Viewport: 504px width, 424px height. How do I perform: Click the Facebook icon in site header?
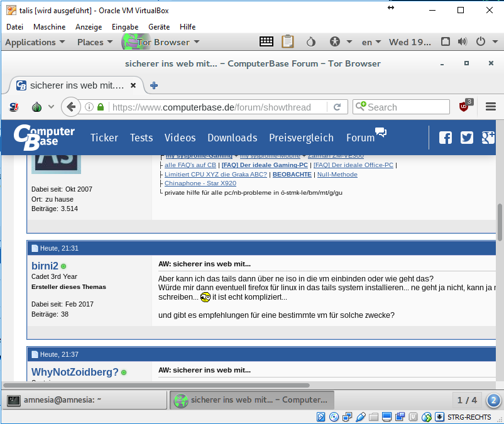pyautogui.click(x=445, y=138)
